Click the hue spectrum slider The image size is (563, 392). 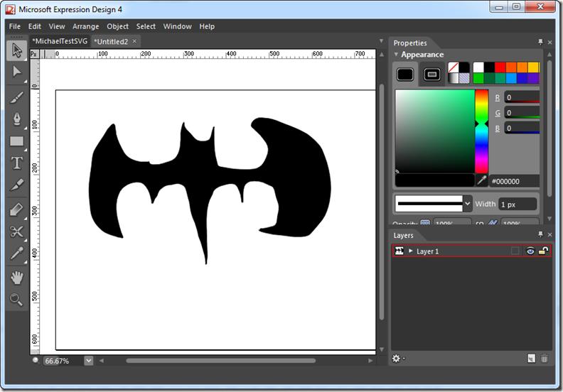pyautogui.click(x=481, y=131)
